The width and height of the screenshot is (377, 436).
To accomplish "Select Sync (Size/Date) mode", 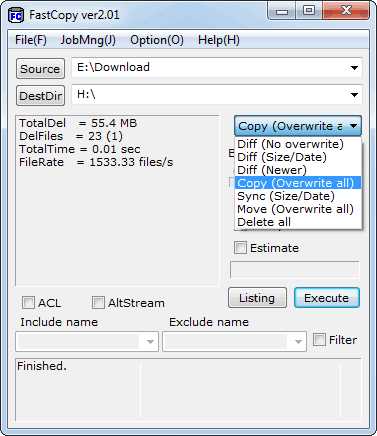I will tap(298, 196).
